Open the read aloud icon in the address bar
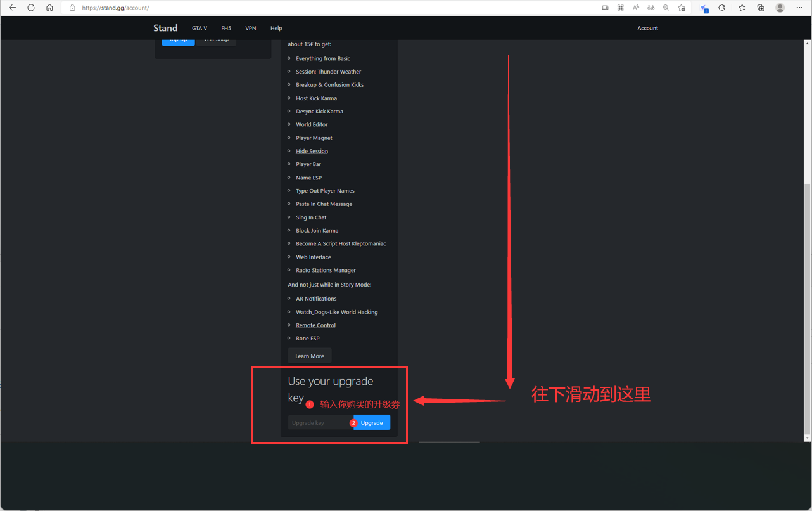The height and width of the screenshot is (511, 812). click(635, 8)
